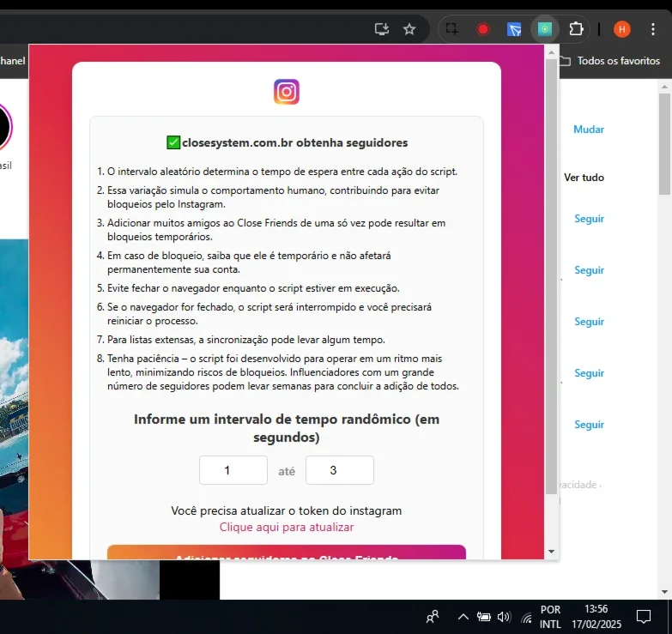Click the maximum interval field showing 3
Image resolution: width=672 pixels, height=634 pixels.
tap(339, 470)
